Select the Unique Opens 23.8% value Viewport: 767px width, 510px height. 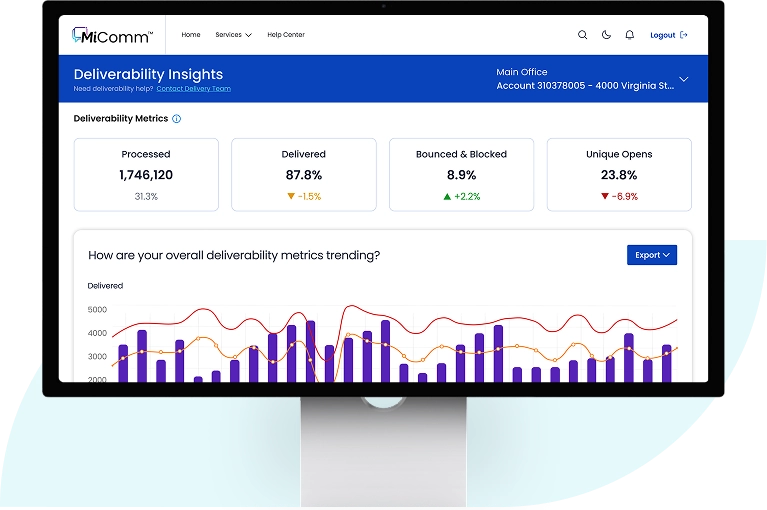[619, 175]
